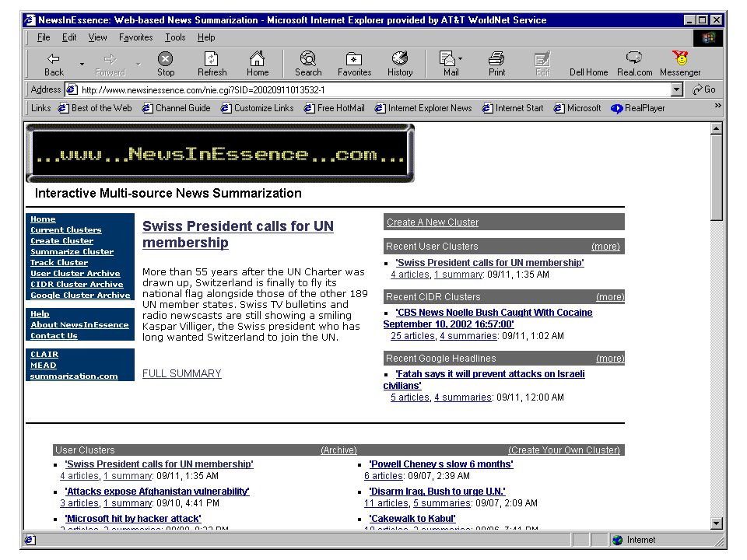Open 'Disarm Iraq, Bush to urge U.N.' cluster
Screen dimensions: 747x560
click(x=437, y=492)
